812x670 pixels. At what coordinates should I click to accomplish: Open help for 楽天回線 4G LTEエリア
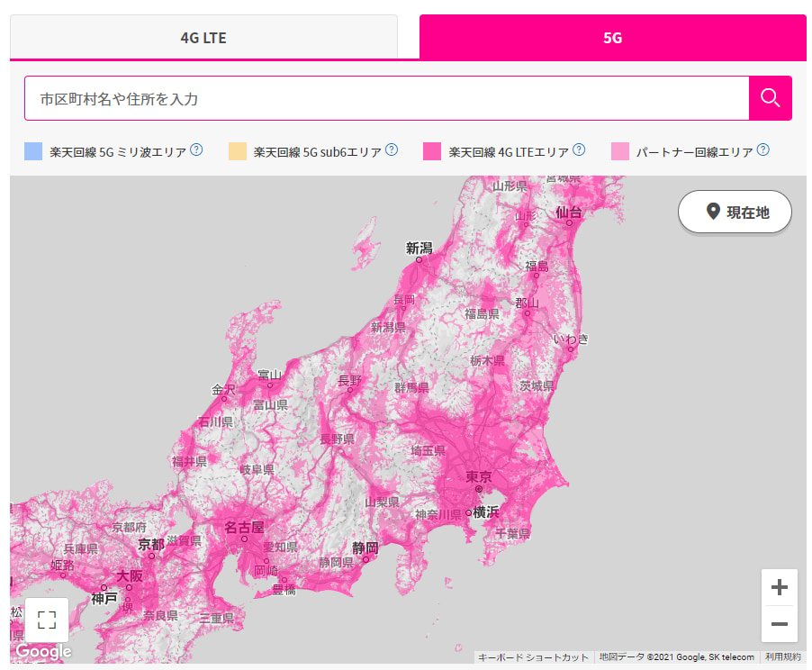(x=579, y=149)
